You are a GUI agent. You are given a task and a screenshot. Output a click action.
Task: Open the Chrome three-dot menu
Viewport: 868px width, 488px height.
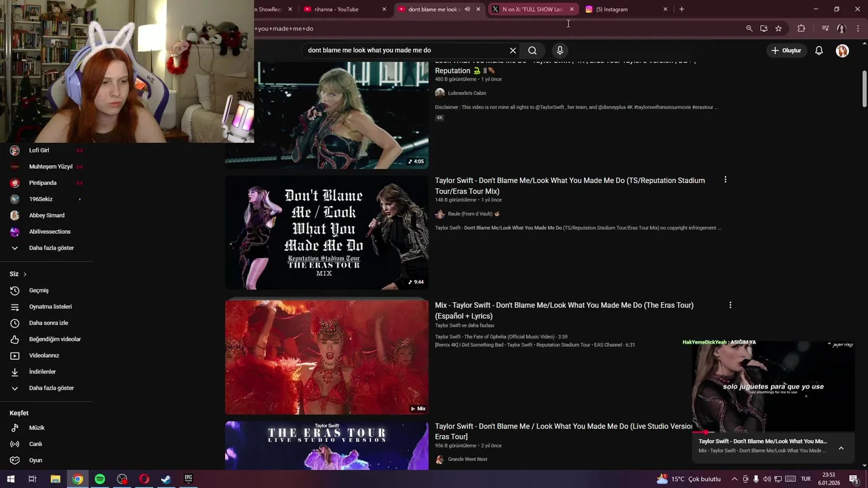click(859, 28)
